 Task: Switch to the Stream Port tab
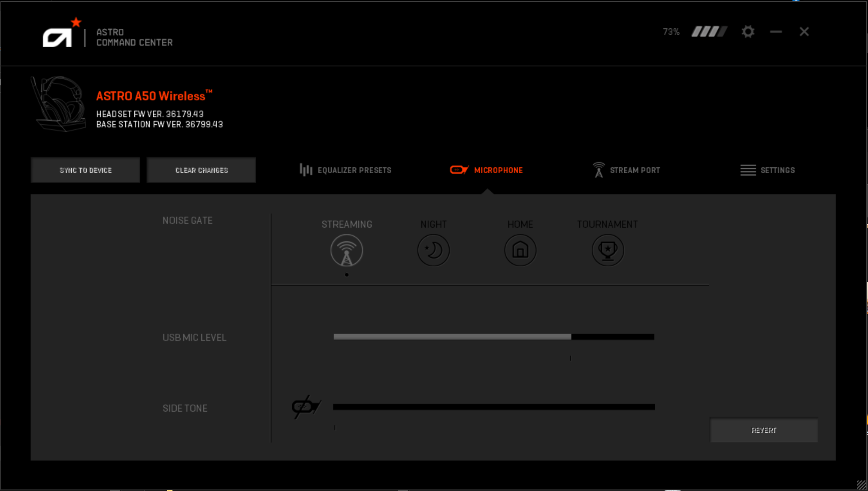[626, 170]
